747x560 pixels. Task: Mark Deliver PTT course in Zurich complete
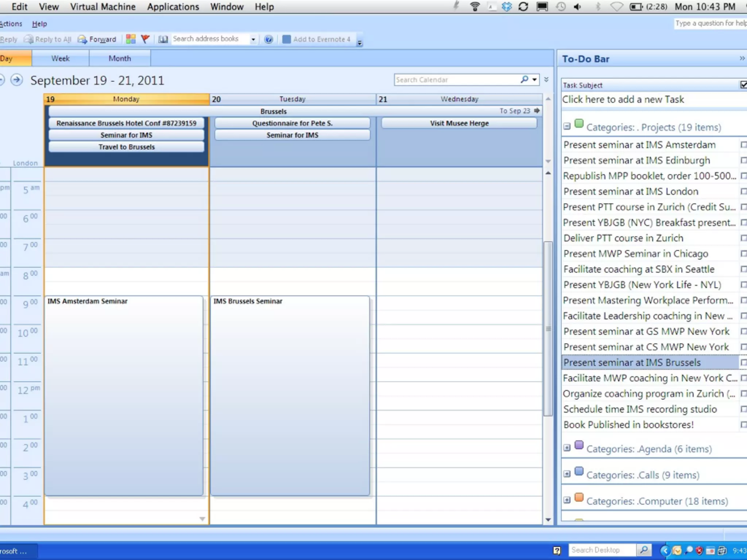coord(743,238)
